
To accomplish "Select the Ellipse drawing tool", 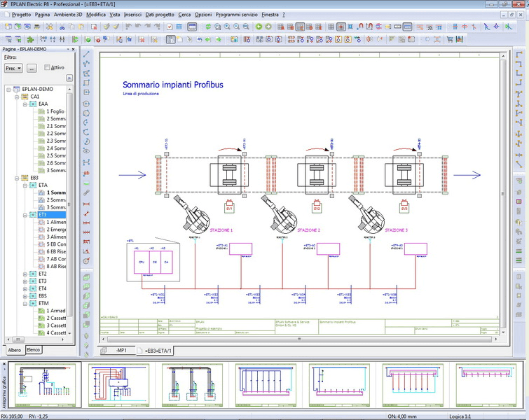I will 86,151.
